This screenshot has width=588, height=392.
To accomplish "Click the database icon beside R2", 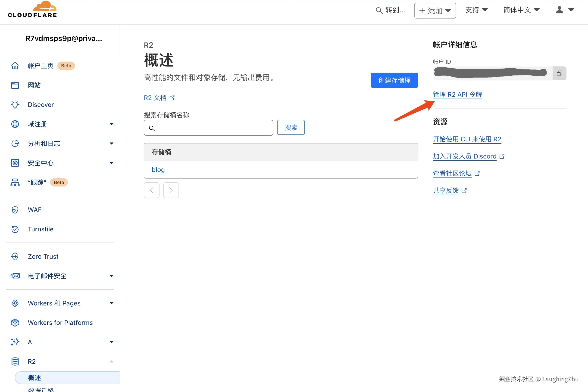I will (15, 361).
